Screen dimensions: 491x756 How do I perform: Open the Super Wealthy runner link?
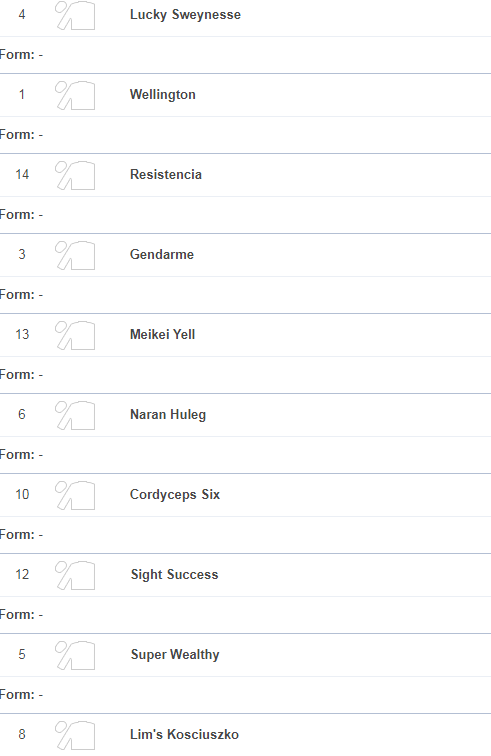tap(175, 655)
